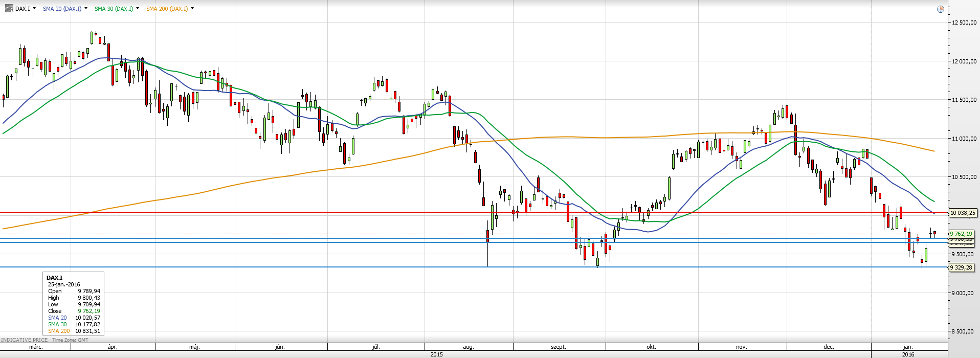Viewport: 980px width, 358px height.
Task: Click the SMA 200 10 831,51 row in data box
Action: coord(74,331)
